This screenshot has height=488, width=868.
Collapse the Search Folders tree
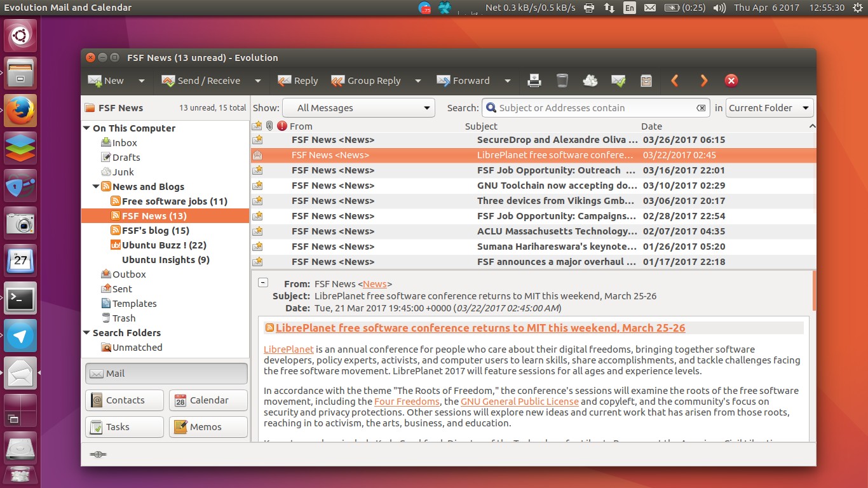[86, 333]
